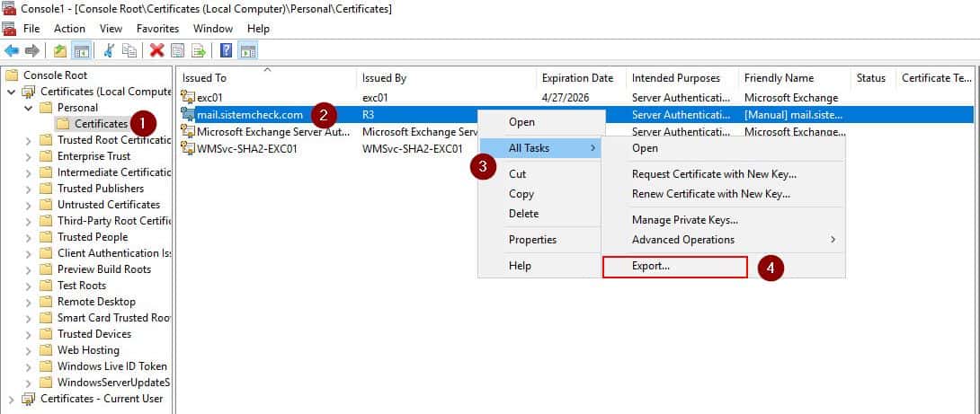Expand the Trusted Root Certification node

coord(28,140)
